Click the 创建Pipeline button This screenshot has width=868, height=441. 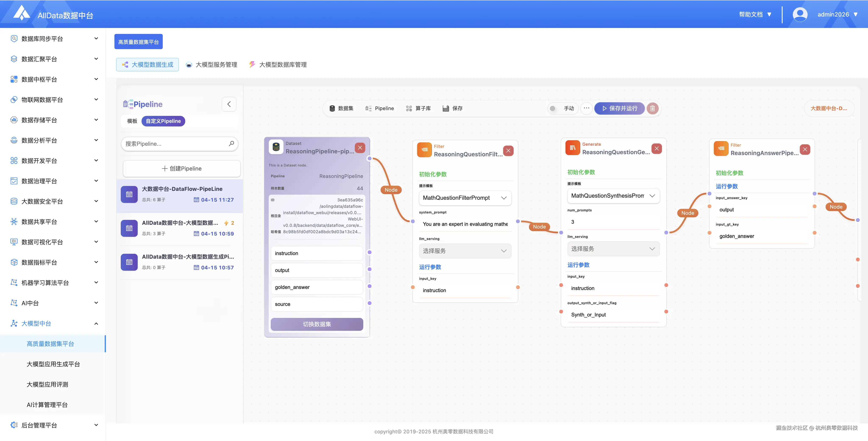(x=182, y=168)
